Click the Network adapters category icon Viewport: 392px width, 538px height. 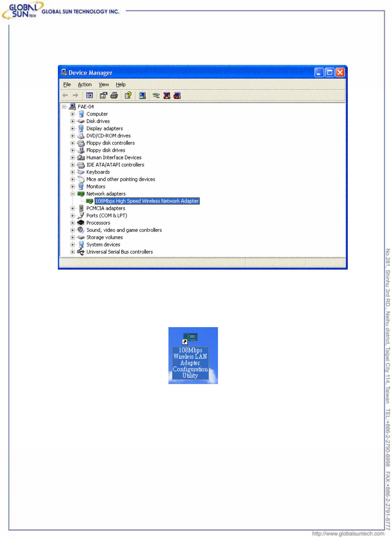(x=81, y=194)
